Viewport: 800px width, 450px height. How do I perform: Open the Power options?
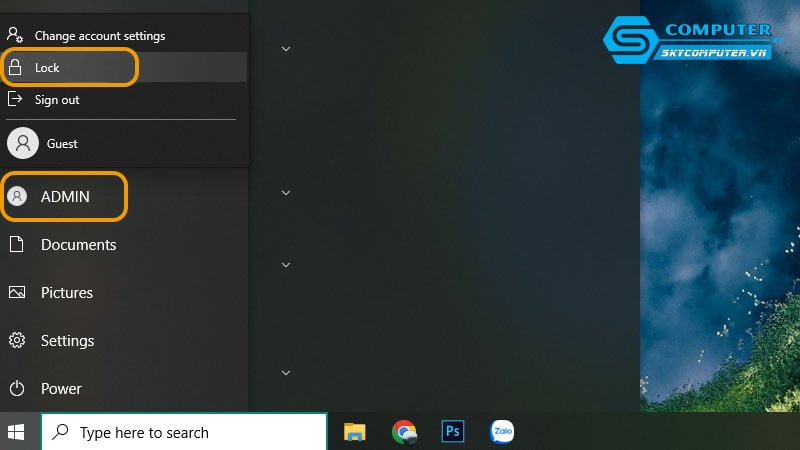click(x=123, y=388)
